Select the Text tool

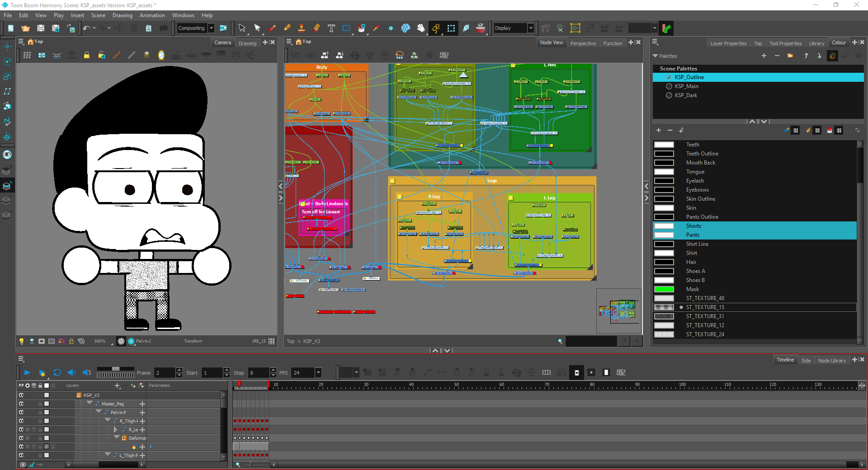click(x=331, y=28)
